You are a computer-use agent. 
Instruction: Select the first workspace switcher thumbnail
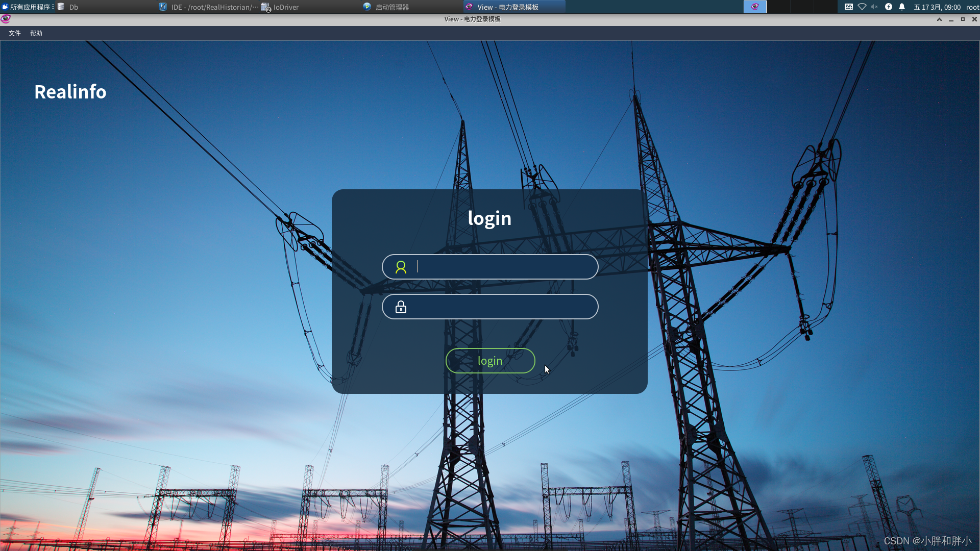coord(755,7)
